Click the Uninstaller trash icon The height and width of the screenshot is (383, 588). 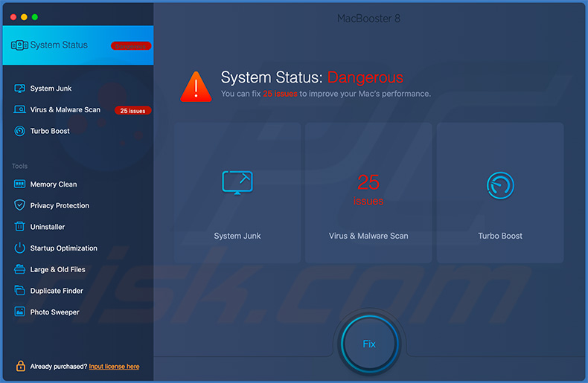pyautogui.click(x=19, y=226)
